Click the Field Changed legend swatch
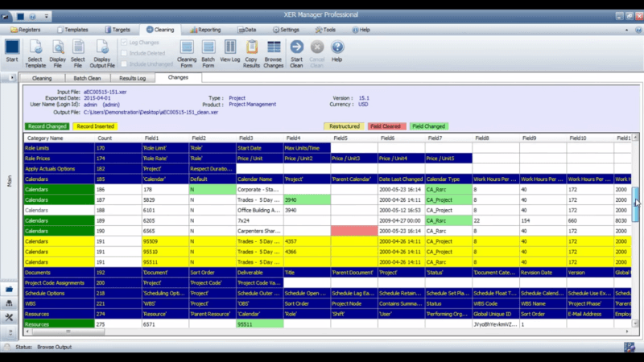 point(428,126)
